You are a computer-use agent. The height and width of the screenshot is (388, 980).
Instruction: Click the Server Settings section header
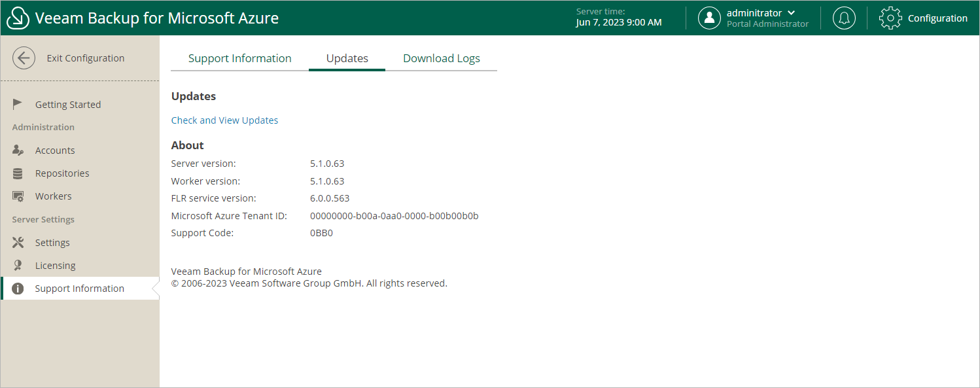[43, 220]
